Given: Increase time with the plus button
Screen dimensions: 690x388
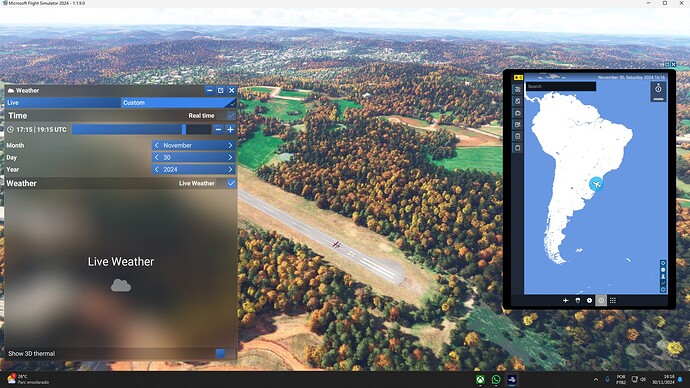Looking at the screenshot, I should (230, 130).
